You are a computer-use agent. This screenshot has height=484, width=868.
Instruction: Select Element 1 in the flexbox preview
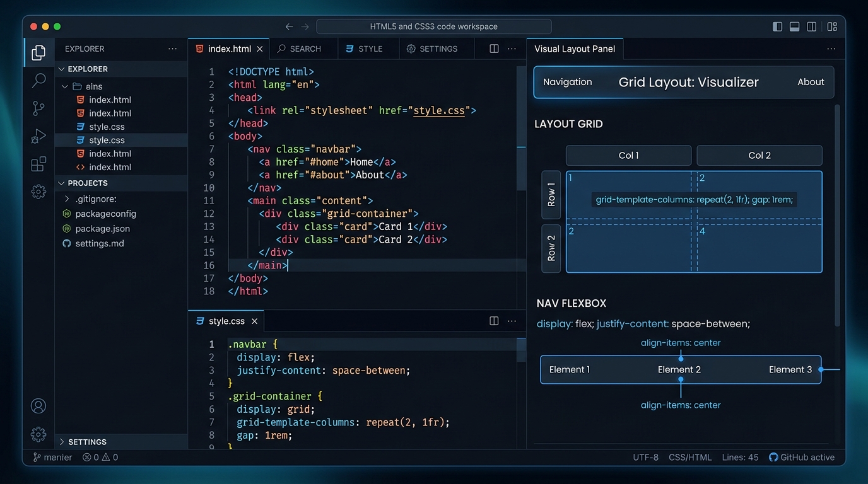[x=570, y=369]
